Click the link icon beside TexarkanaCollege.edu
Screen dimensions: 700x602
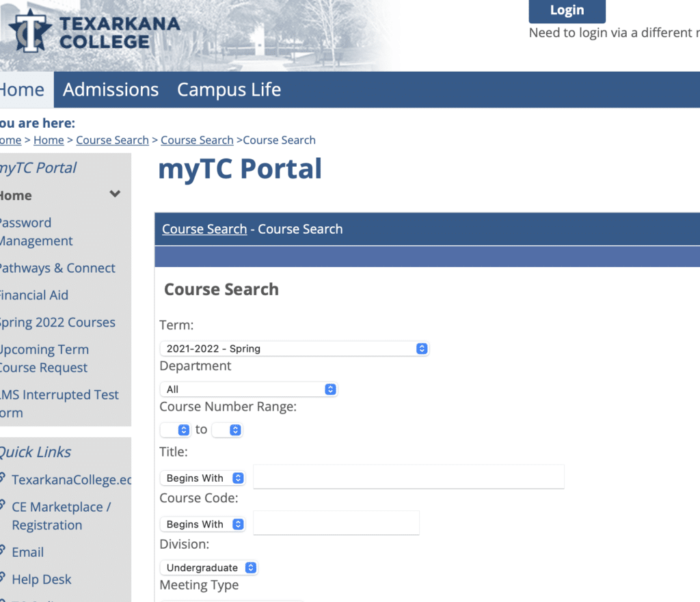tap(3, 477)
